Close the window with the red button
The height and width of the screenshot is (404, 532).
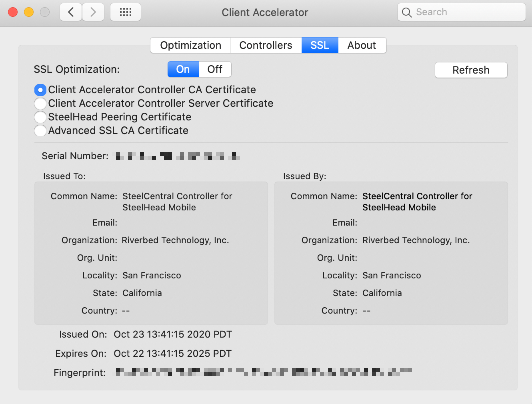(x=13, y=12)
